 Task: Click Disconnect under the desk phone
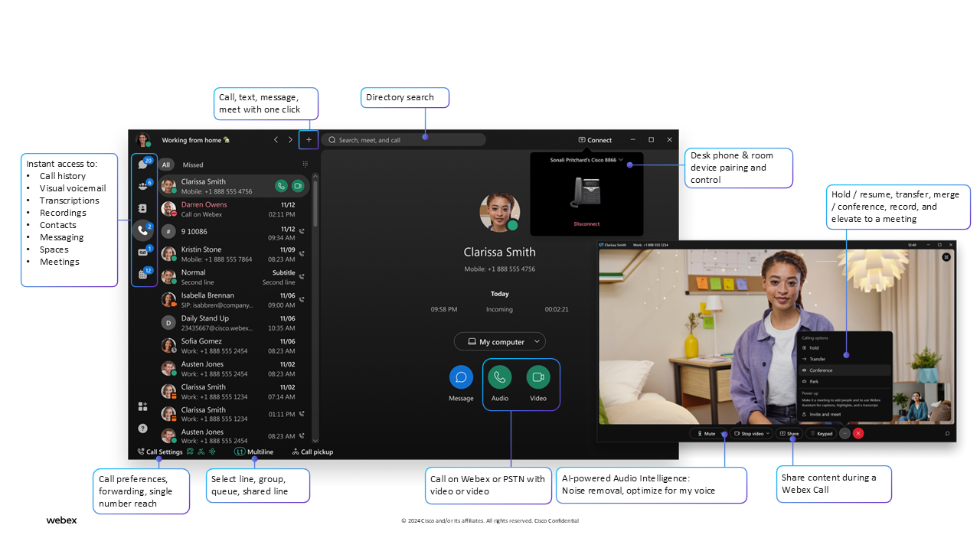click(x=586, y=224)
